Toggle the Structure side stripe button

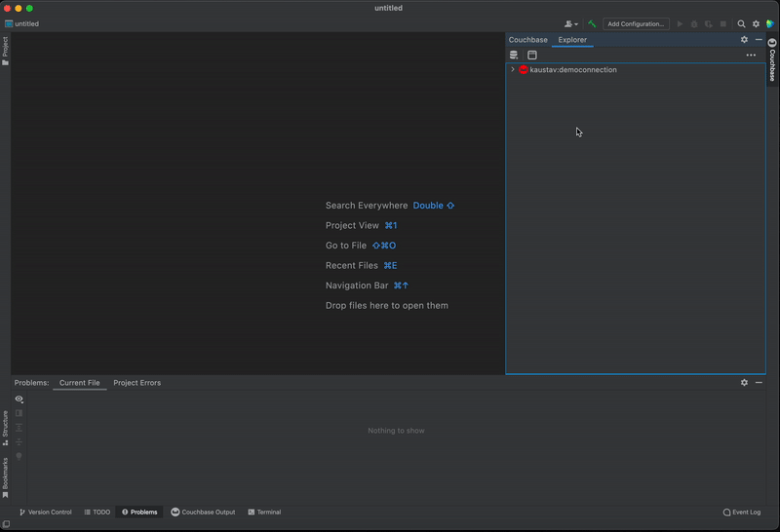tap(5, 428)
